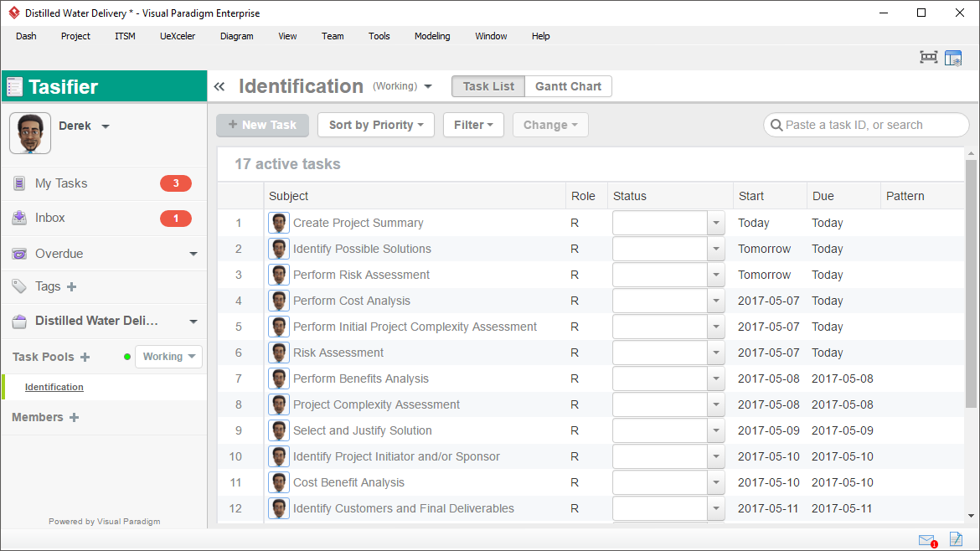
Task: Open the mail notification icon in status bar
Action: click(x=927, y=540)
